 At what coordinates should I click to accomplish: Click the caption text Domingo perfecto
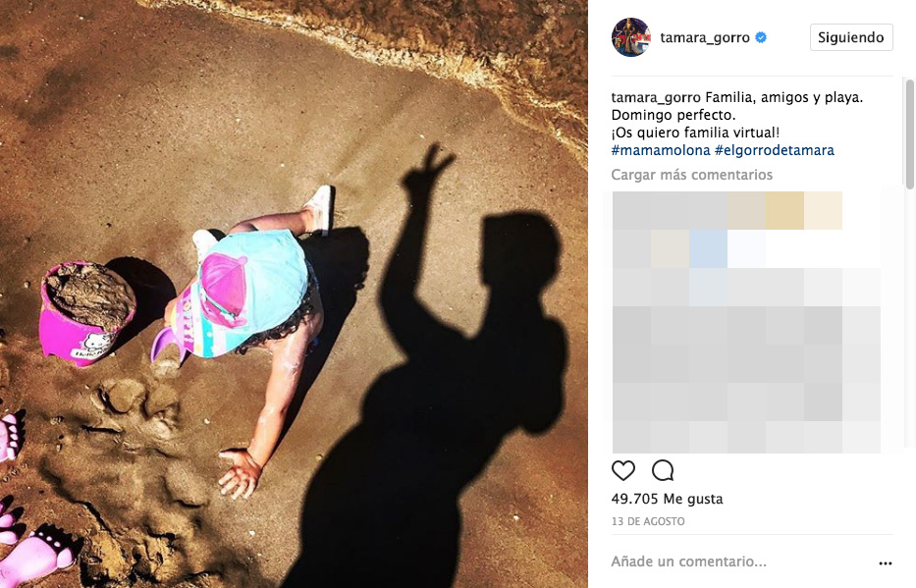click(673, 115)
